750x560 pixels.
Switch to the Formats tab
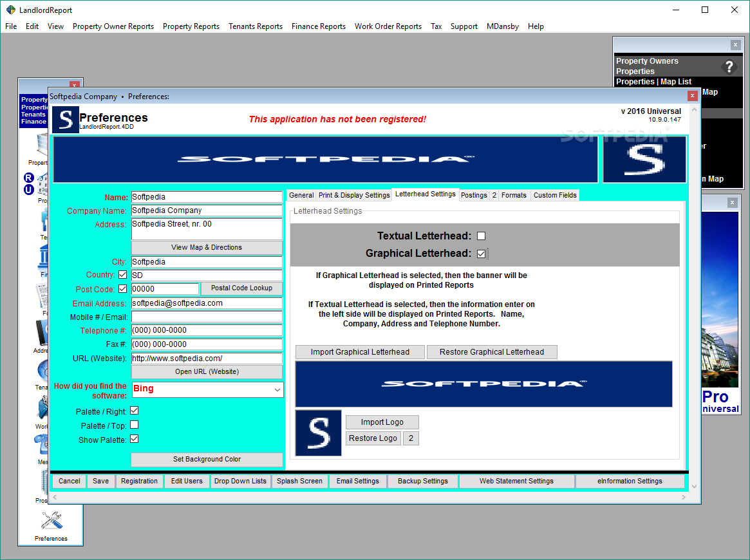coord(514,195)
